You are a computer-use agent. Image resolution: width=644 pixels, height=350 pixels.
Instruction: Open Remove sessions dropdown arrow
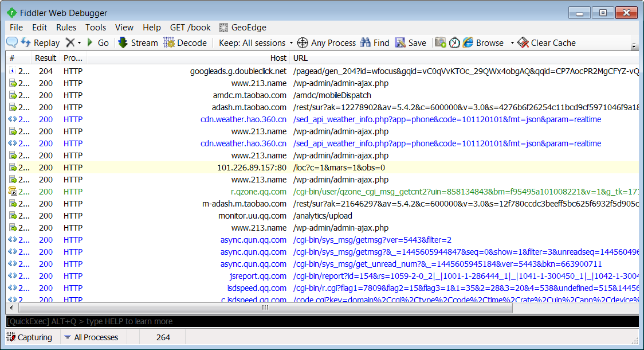coord(79,43)
